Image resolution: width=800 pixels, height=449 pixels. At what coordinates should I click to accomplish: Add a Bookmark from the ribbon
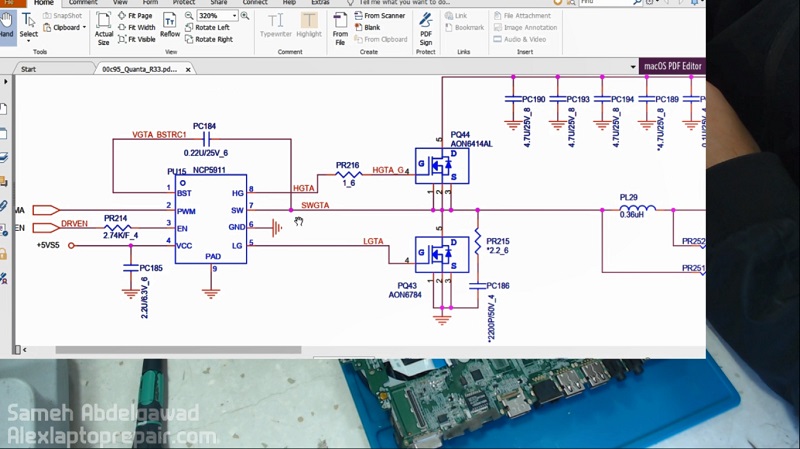(464, 28)
